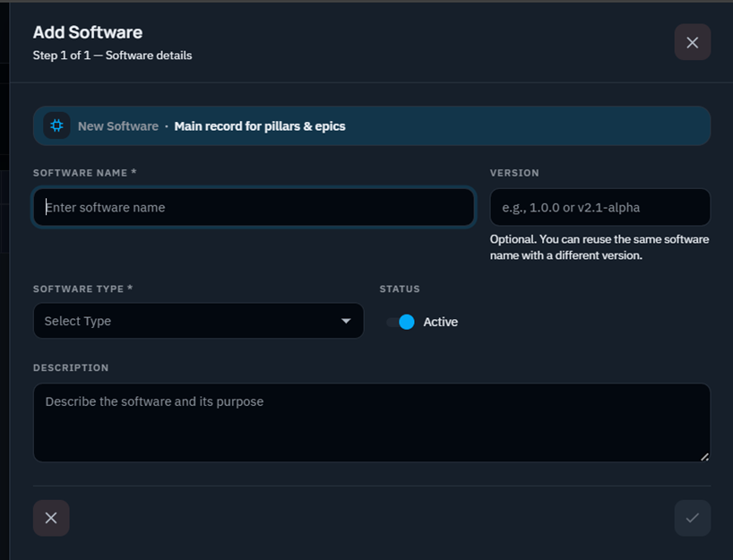The height and width of the screenshot is (560, 733).
Task: Click the 'New Software' label in banner
Action: click(117, 126)
